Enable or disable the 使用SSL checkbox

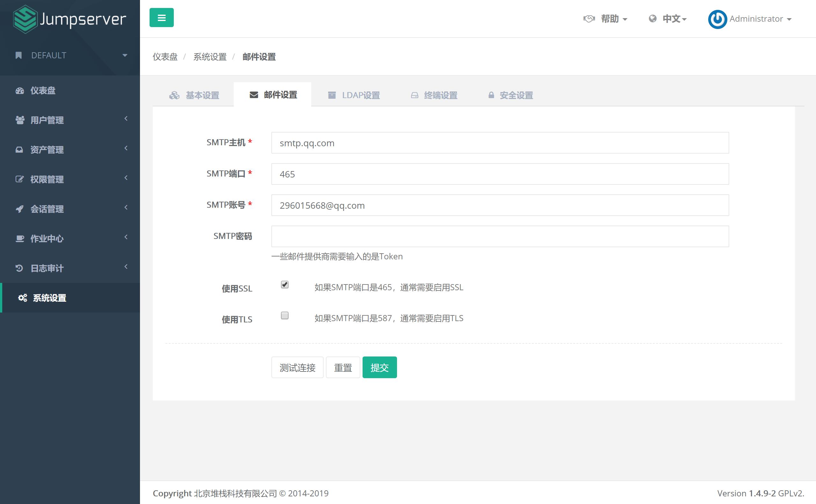[284, 284]
